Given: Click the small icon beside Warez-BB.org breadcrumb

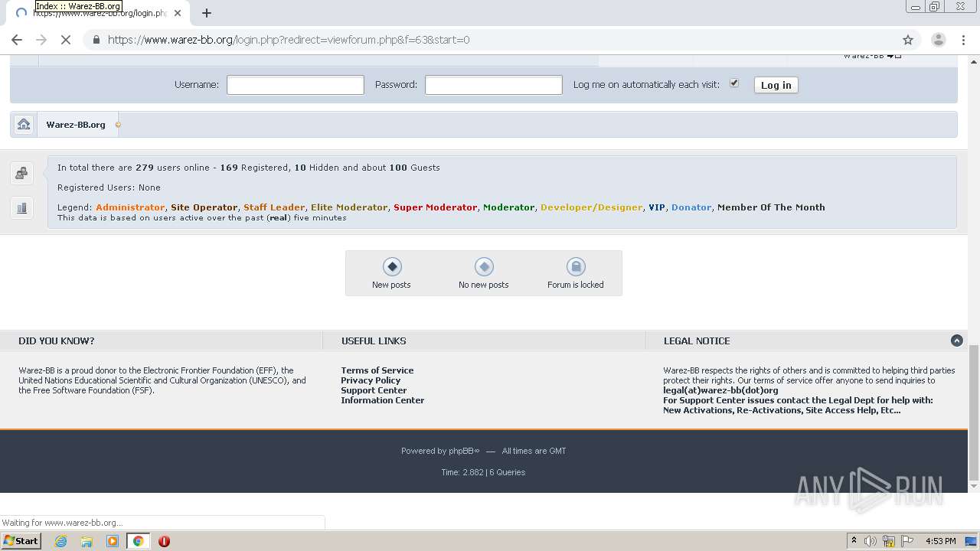Looking at the screenshot, I should 118,125.
